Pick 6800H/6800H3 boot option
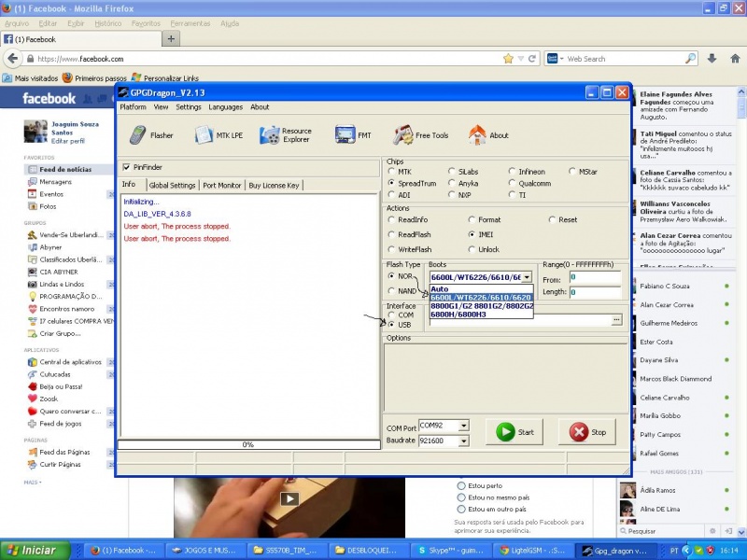Image resolution: width=747 pixels, height=560 pixels. click(x=481, y=315)
